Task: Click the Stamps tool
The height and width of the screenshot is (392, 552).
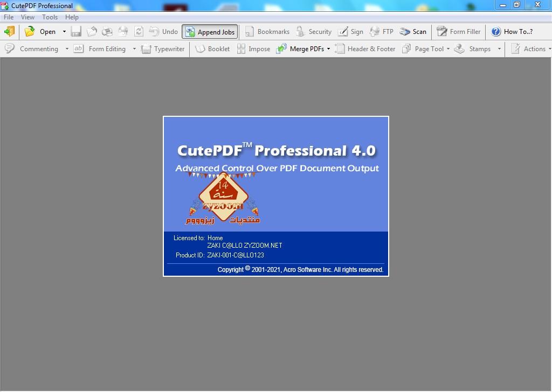Action: pos(472,49)
